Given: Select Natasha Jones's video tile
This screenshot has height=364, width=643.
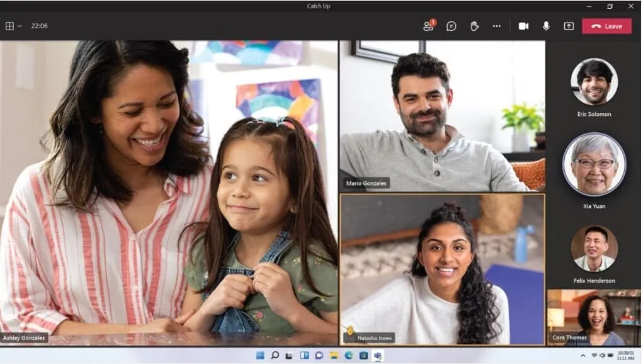Looking at the screenshot, I should 443,268.
